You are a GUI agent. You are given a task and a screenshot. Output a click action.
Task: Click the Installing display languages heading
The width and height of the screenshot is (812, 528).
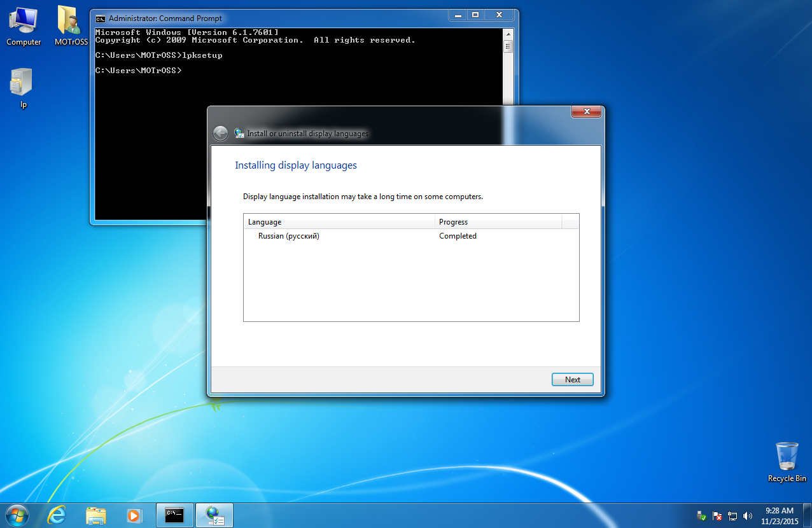click(296, 165)
